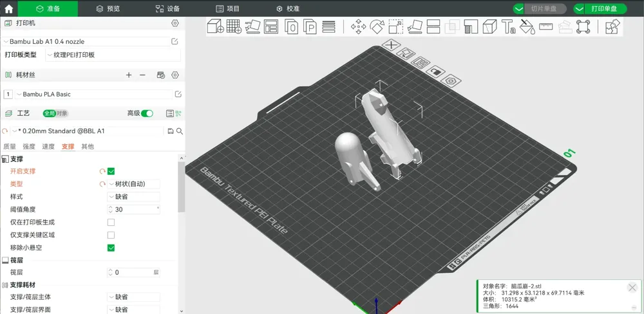Click the page icon marked P

pos(310,26)
